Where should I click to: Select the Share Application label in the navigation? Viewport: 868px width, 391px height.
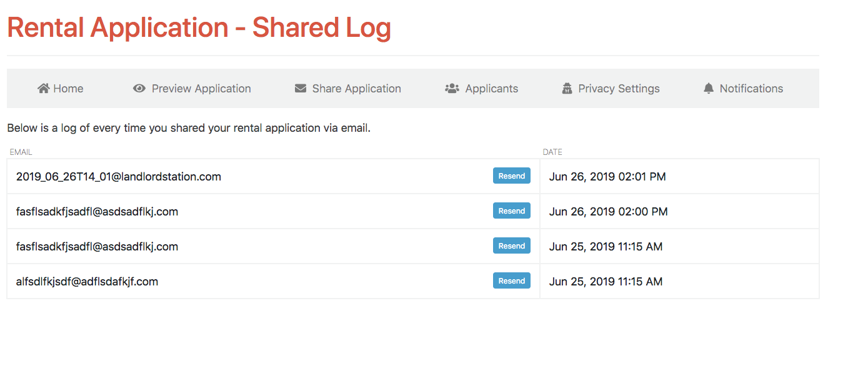point(357,89)
